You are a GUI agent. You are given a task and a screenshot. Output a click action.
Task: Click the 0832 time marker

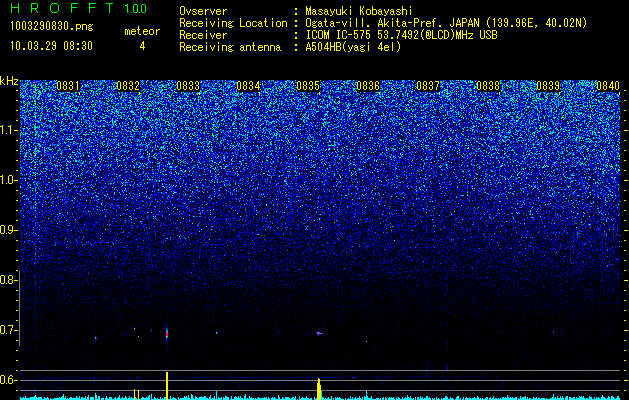coord(128,86)
